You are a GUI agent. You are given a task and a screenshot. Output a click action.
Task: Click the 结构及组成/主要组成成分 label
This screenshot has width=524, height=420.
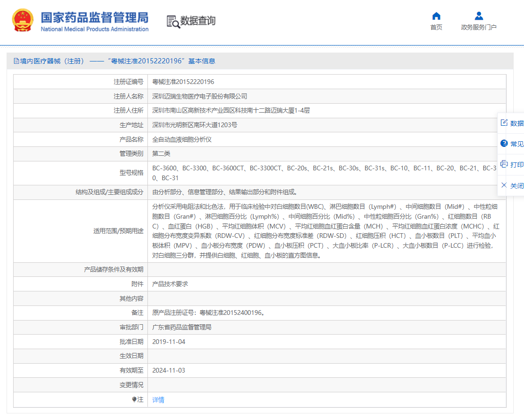(x=109, y=192)
